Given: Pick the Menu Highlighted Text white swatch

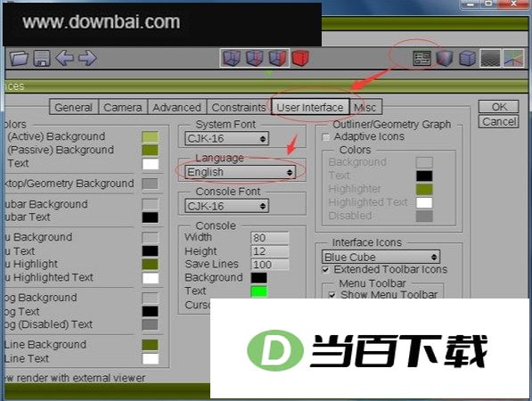Looking at the screenshot, I should coord(150,278).
